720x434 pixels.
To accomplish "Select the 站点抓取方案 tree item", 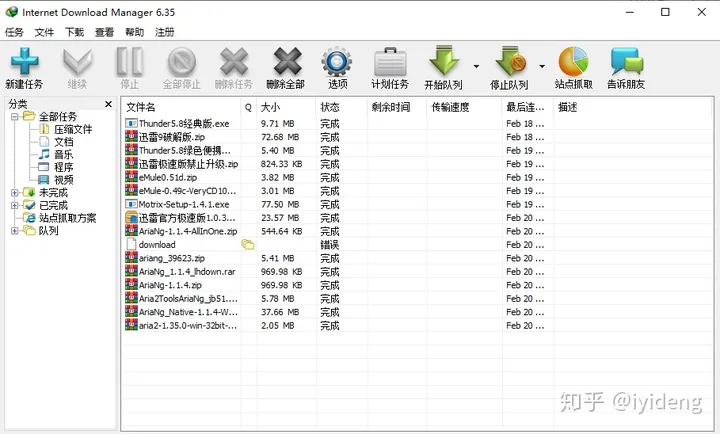I will 68,218.
